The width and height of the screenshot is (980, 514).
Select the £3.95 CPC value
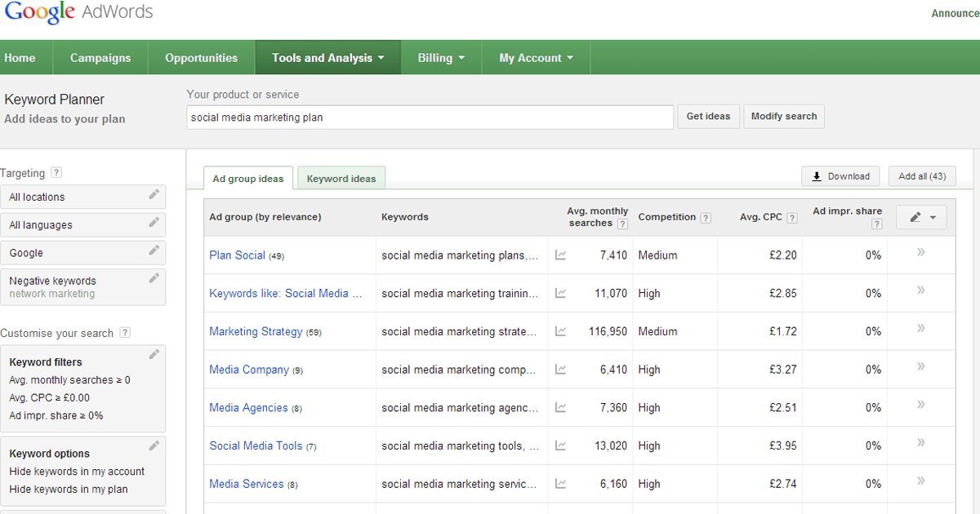point(782,445)
